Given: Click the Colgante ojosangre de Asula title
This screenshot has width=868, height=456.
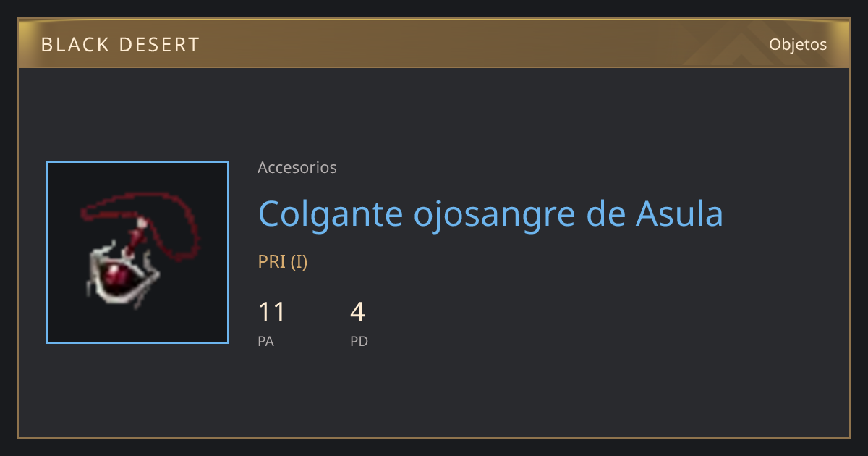Looking at the screenshot, I should tap(490, 214).
